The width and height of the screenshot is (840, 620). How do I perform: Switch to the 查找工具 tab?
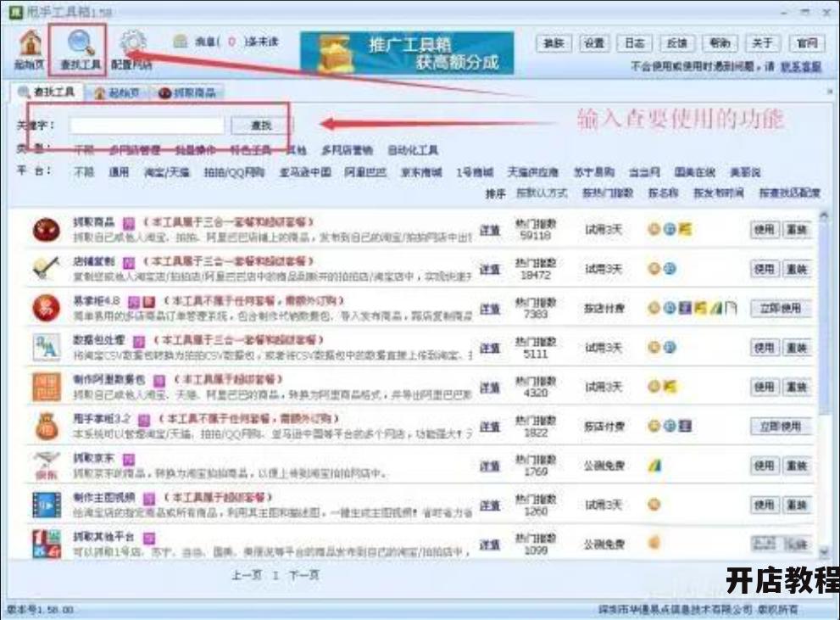coord(47,92)
